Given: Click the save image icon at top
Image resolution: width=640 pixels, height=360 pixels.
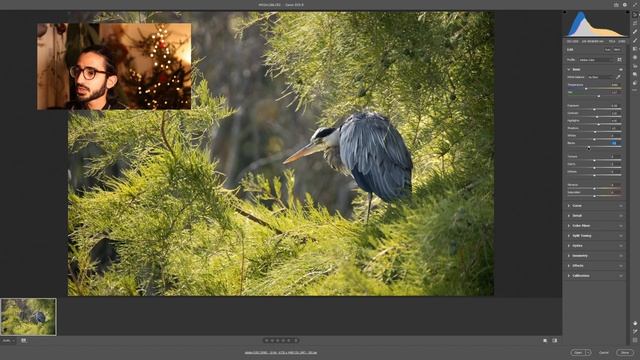Looking at the screenshot, I should pyautogui.click(x=616, y=5).
